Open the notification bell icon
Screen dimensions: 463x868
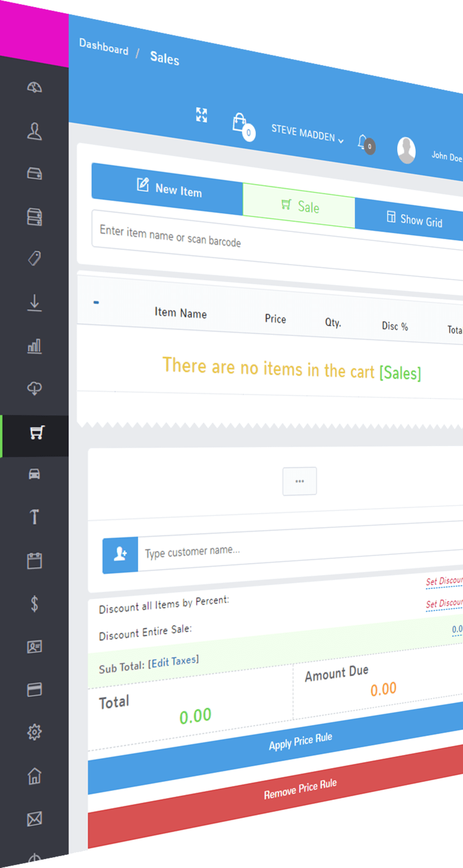point(363,142)
